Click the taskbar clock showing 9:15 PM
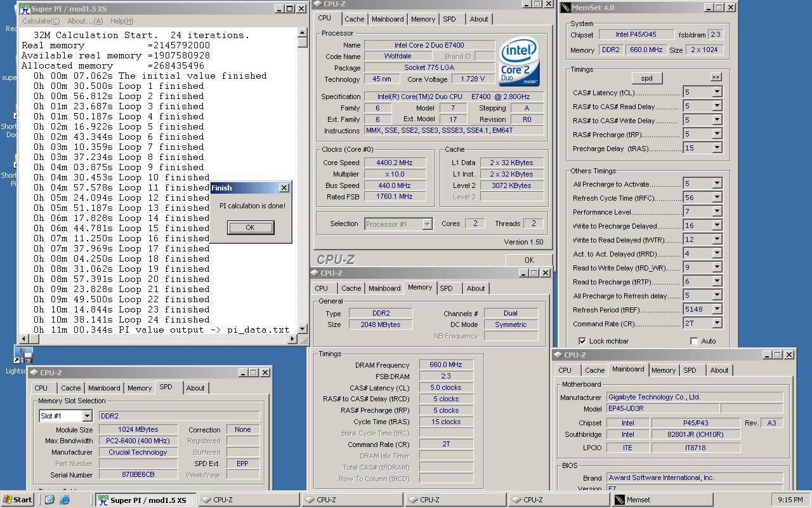This screenshot has width=812, height=508. 790,500
